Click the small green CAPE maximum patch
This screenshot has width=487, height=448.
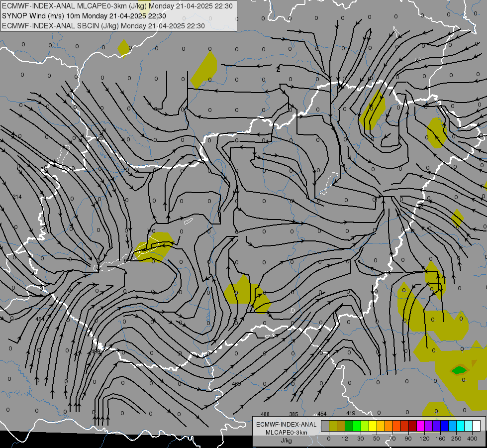pyautogui.click(x=459, y=370)
